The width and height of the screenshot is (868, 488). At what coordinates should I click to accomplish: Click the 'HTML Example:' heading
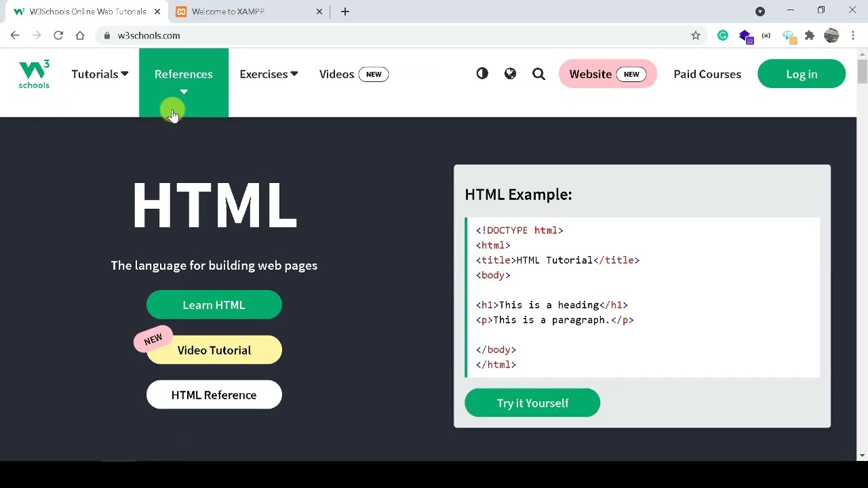(x=518, y=195)
